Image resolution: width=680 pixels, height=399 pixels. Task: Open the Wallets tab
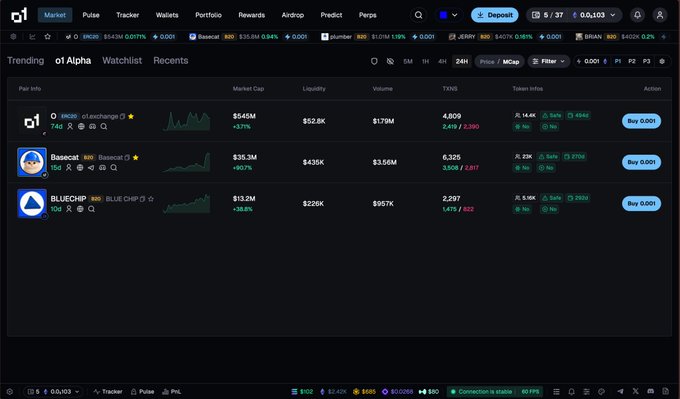(167, 15)
